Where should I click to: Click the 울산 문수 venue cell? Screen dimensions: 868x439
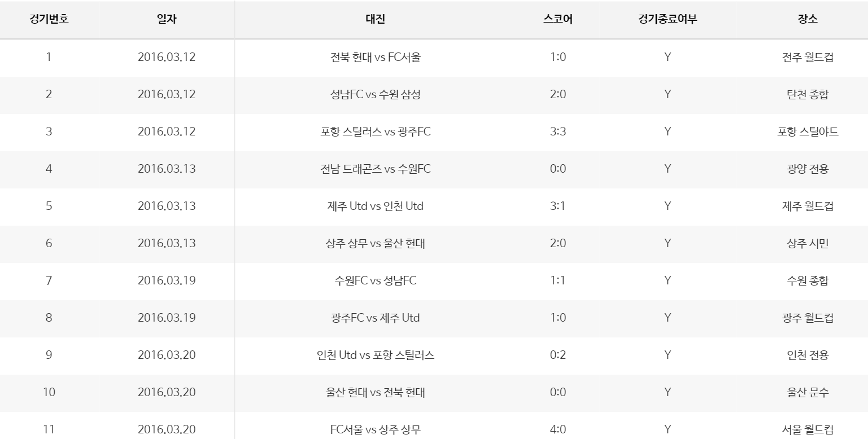[808, 392]
